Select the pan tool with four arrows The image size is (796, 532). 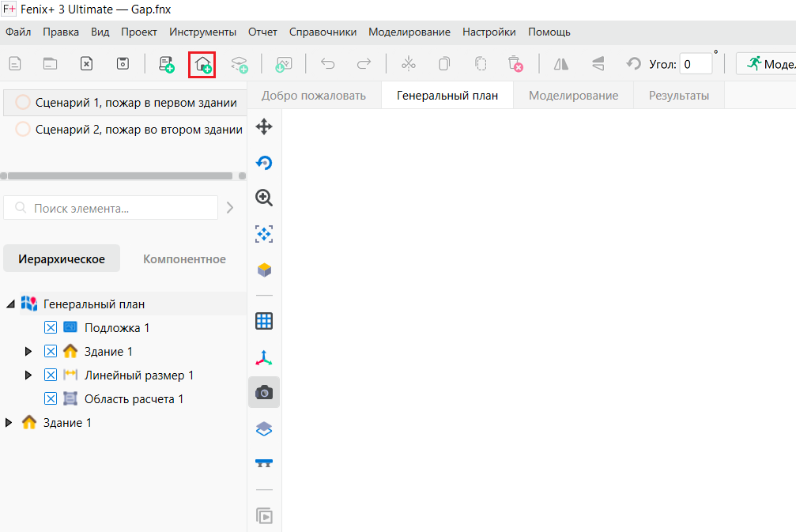pos(264,126)
